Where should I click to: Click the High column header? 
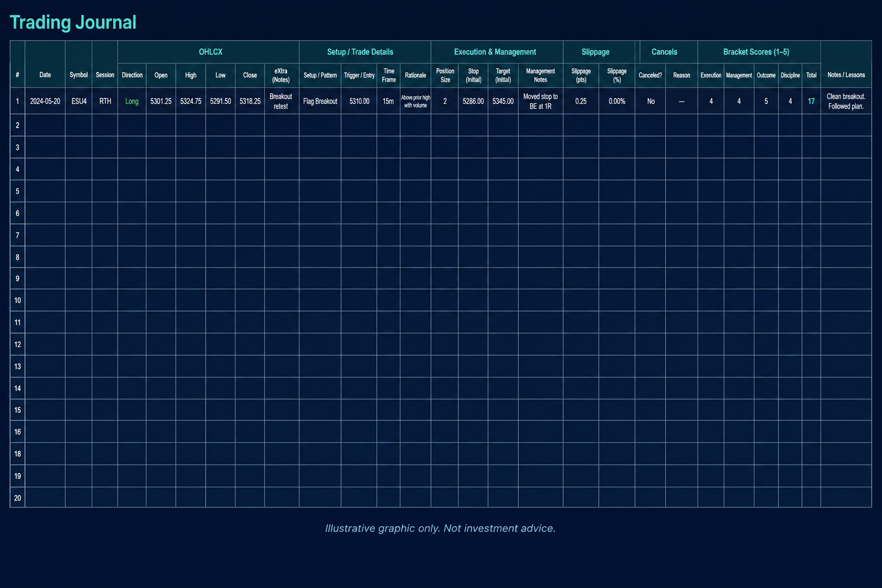[x=191, y=75]
